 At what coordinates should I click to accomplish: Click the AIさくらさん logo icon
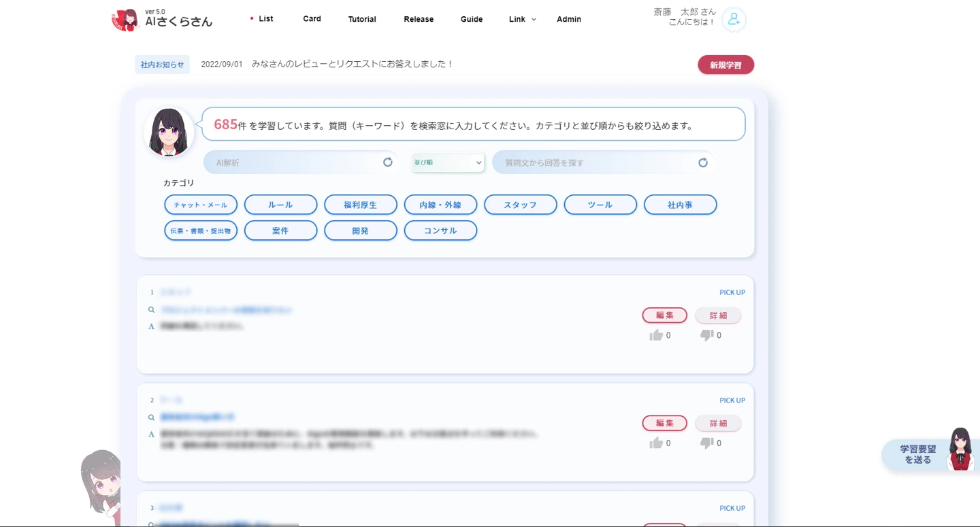(125, 20)
